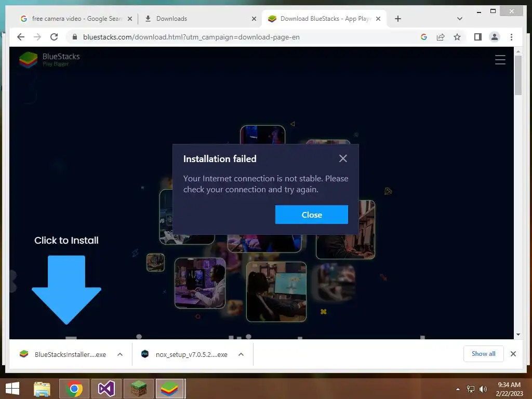The width and height of the screenshot is (532, 399).
Task: Close the downloads bar
Action: coord(513,354)
